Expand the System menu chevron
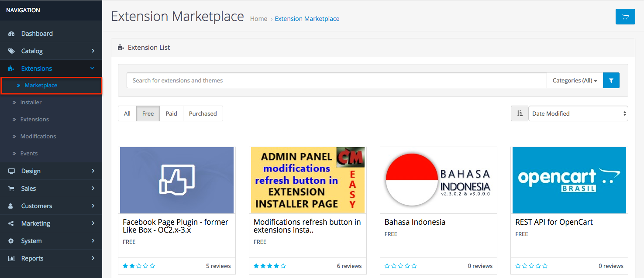 93,241
